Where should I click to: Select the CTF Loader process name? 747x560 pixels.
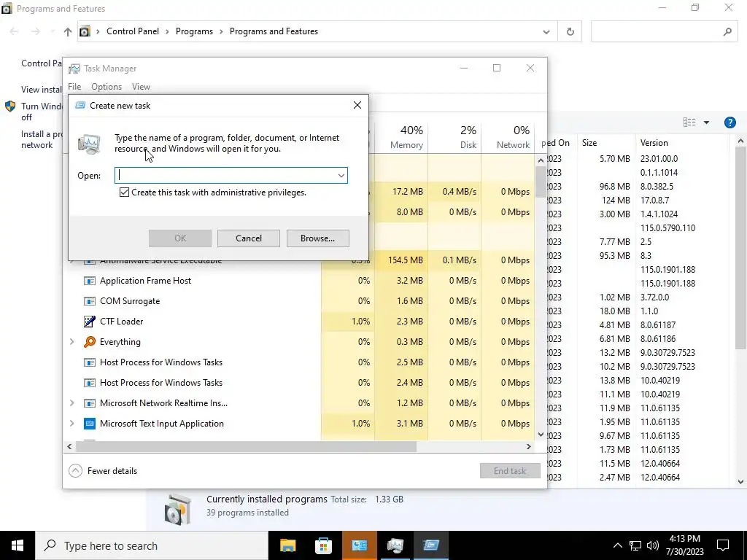pos(122,322)
